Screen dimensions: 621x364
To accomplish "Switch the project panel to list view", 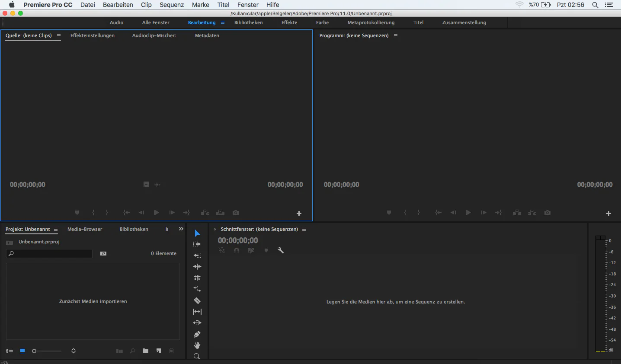I will (9, 351).
